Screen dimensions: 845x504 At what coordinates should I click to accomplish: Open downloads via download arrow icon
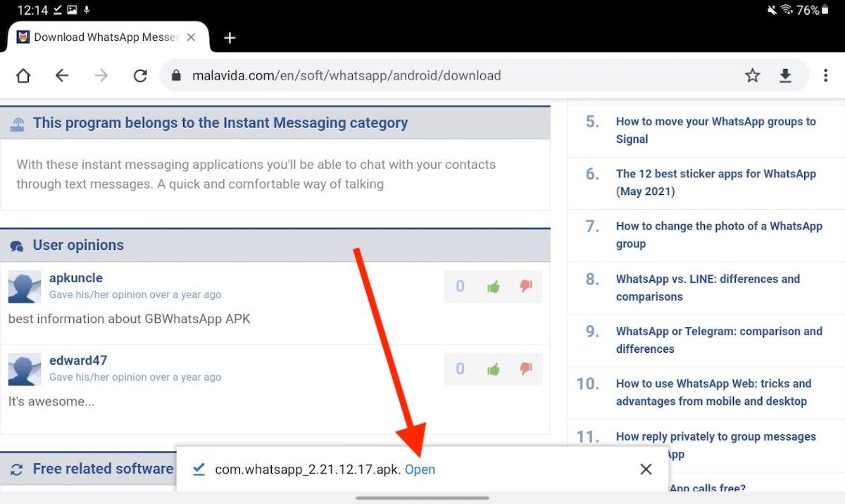pos(785,75)
